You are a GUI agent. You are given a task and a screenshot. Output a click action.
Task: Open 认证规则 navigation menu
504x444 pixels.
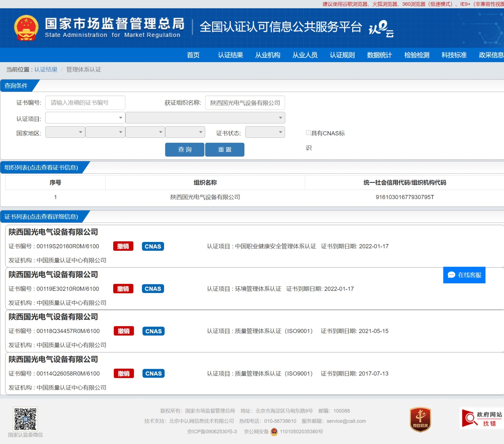(342, 55)
